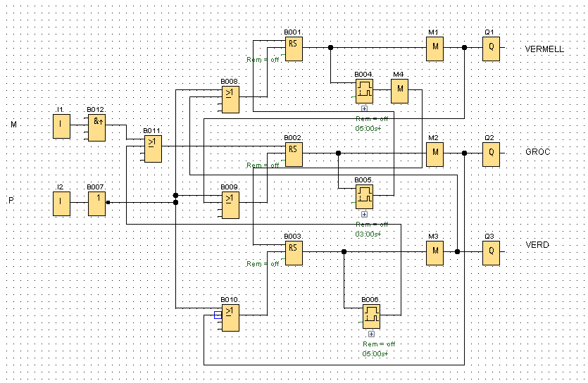Screen dimensions: 588x383
Task: Select input block I1
Action: (61, 127)
